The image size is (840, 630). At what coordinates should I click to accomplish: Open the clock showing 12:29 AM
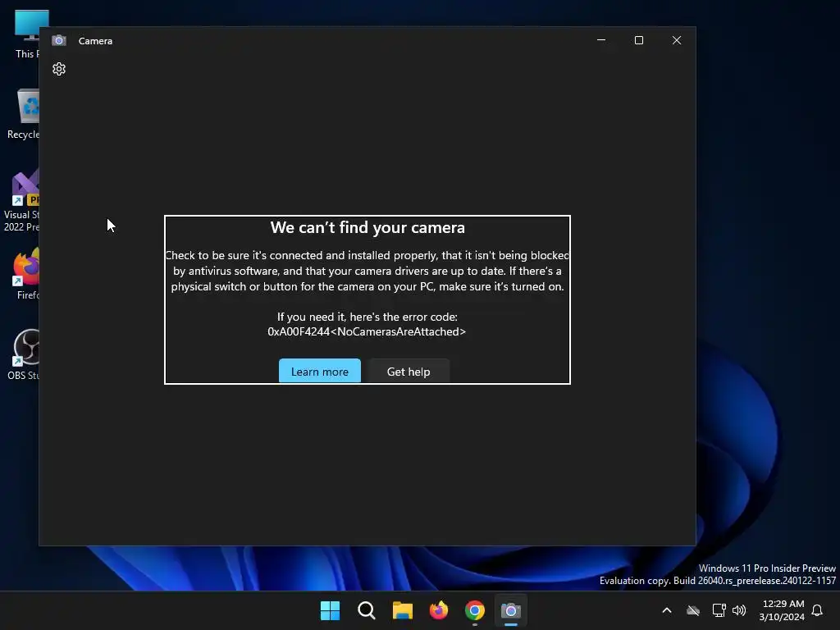782,610
